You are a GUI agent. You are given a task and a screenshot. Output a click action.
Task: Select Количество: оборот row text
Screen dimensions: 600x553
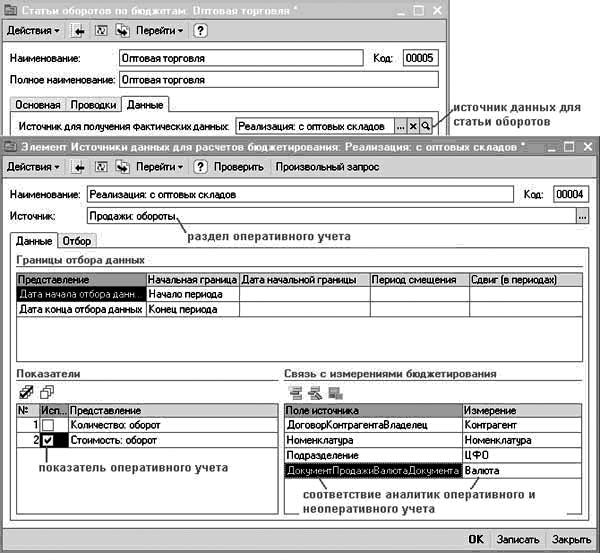tap(115, 425)
